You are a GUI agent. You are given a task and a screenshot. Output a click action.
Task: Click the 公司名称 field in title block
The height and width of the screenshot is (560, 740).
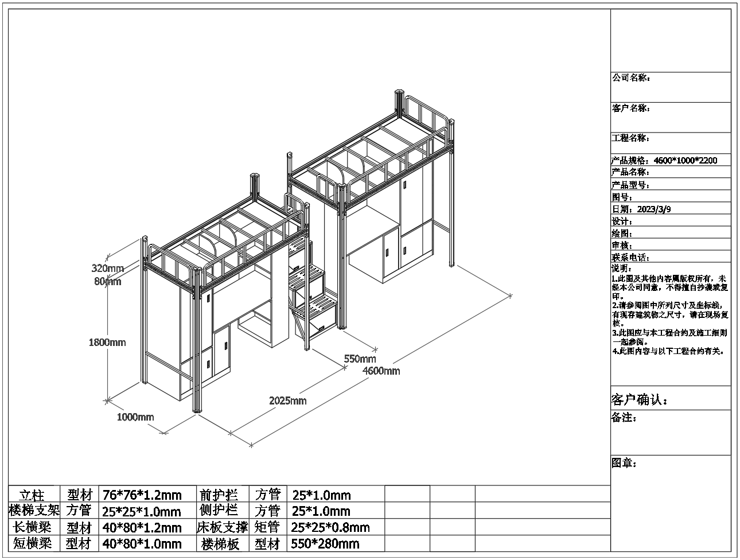pyautogui.click(x=631, y=78)
